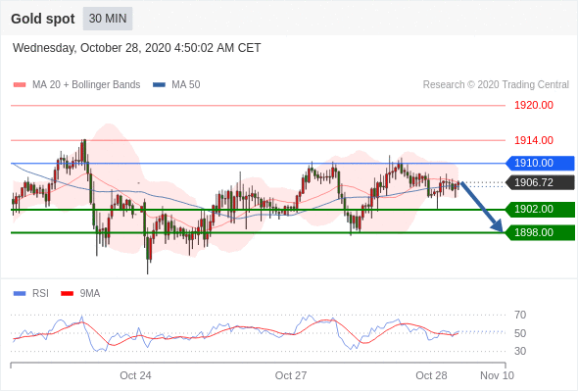Click the Gold spot title

tap(43, 19)
